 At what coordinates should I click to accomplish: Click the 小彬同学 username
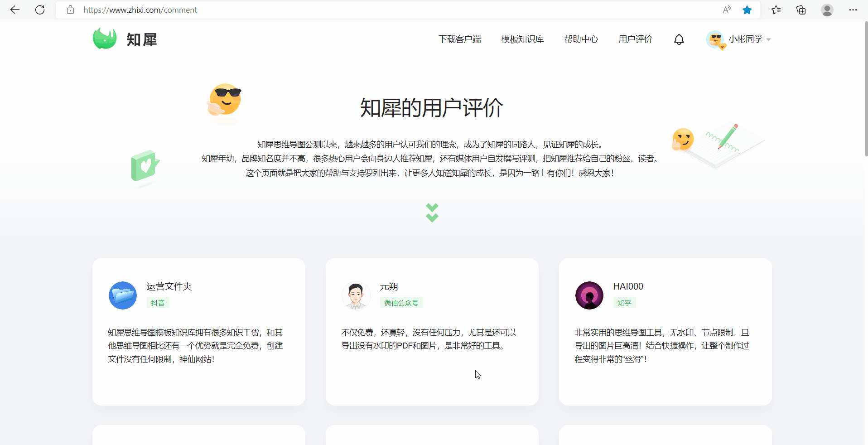(746, 39)
